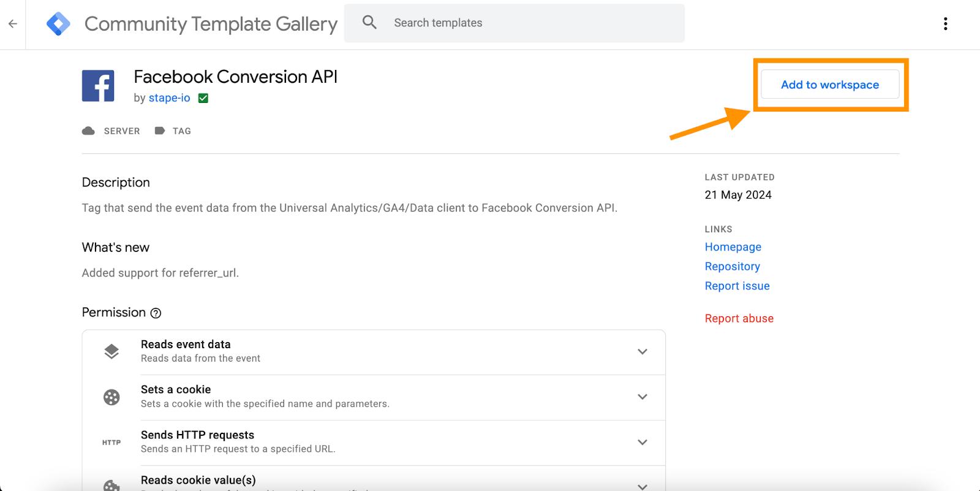
Task: Click the HTTP requests icon
Action: pyautogui.click(x=111, y=443)
